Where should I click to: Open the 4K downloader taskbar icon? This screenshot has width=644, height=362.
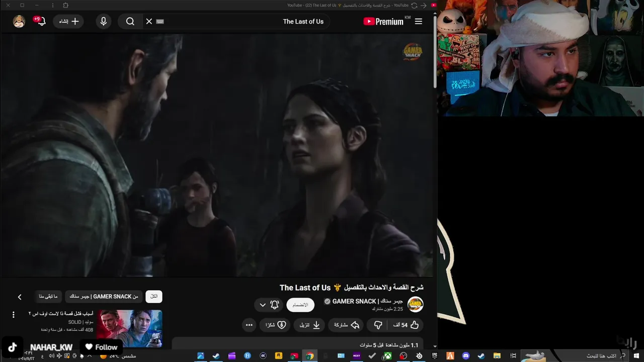click(x=263, y=356)
